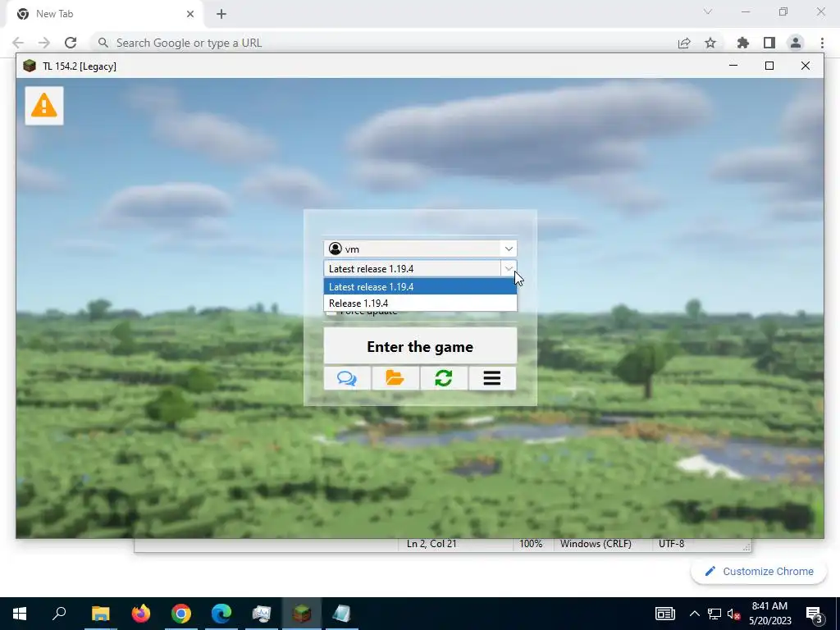The height and width of the screenshot is (630, 840).
Task: Open Chrome tab search chevron
Action: 708,11
